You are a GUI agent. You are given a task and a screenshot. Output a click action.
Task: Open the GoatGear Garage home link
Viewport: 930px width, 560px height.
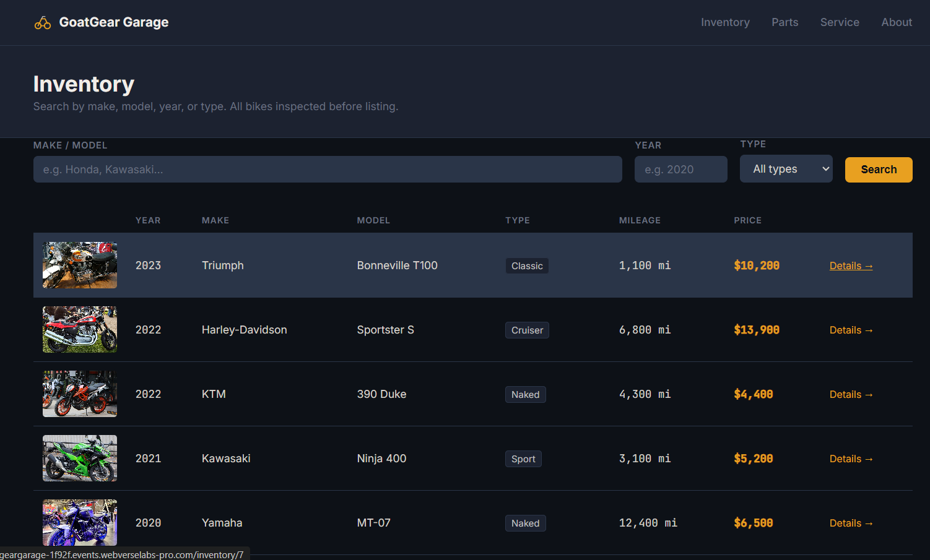tap(102, 22)
